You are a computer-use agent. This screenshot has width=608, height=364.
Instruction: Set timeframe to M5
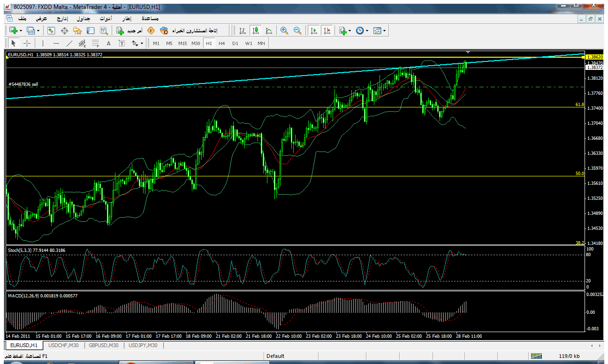(169, 43)
